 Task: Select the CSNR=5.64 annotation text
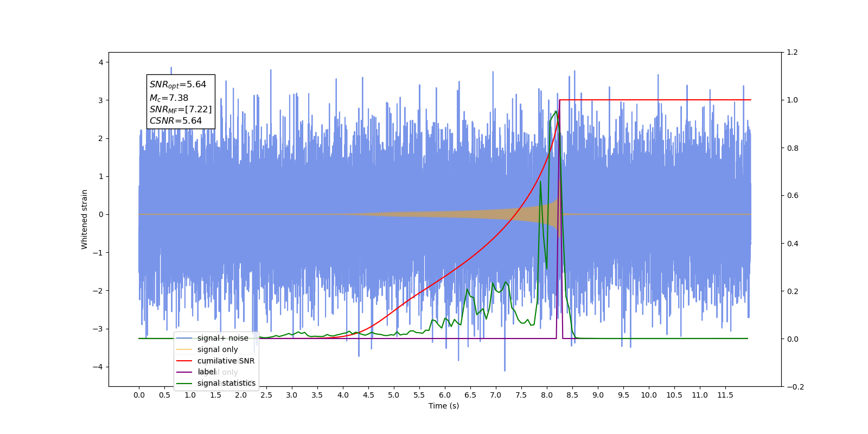176,120
